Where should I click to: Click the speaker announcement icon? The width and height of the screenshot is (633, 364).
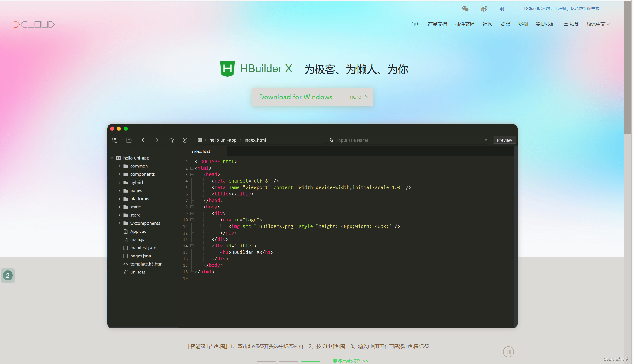[x=501, y=9]
